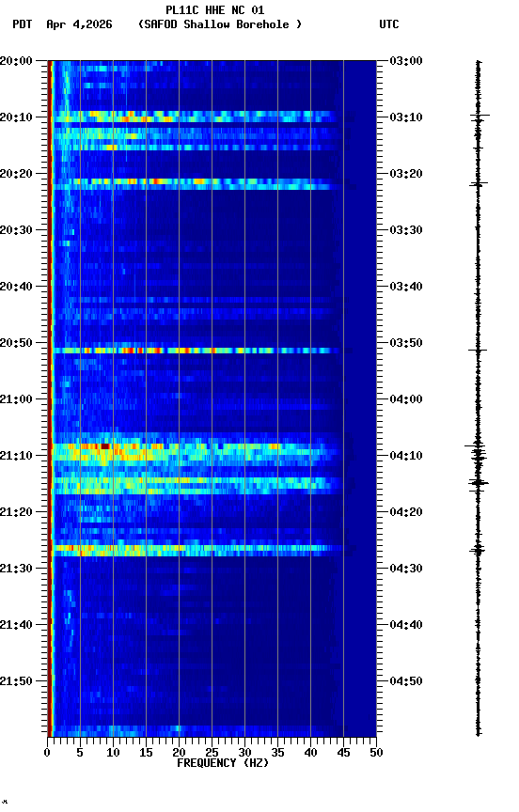Click the 40 Hz axis tick label
The width and height of the screenshot is (519, 812).
pos(311,753)
